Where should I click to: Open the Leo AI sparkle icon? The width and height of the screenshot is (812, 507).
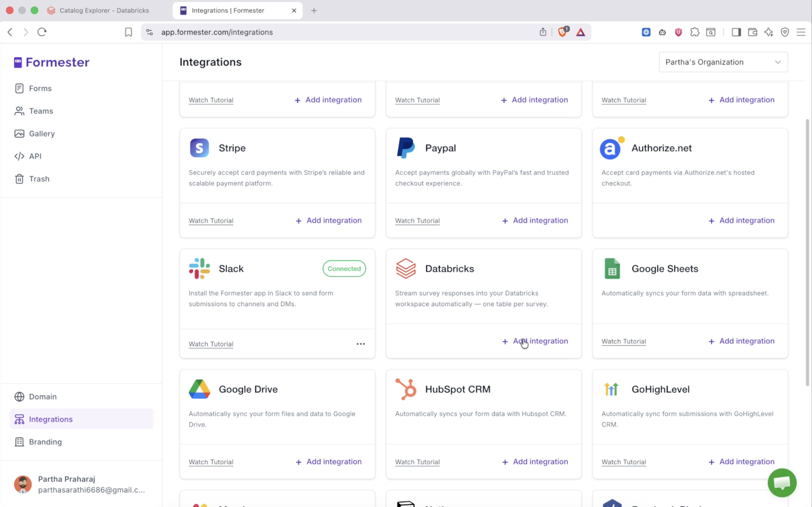coord(769,32)
